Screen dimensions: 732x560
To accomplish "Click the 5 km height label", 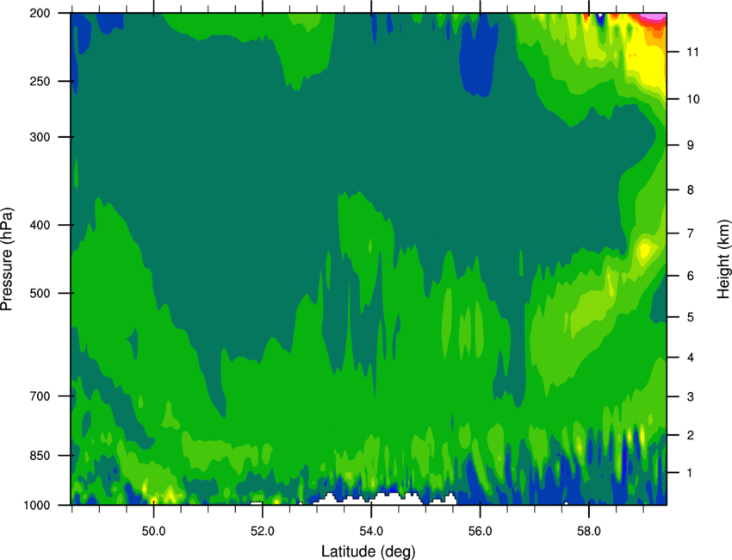I will tap(690, 317).
